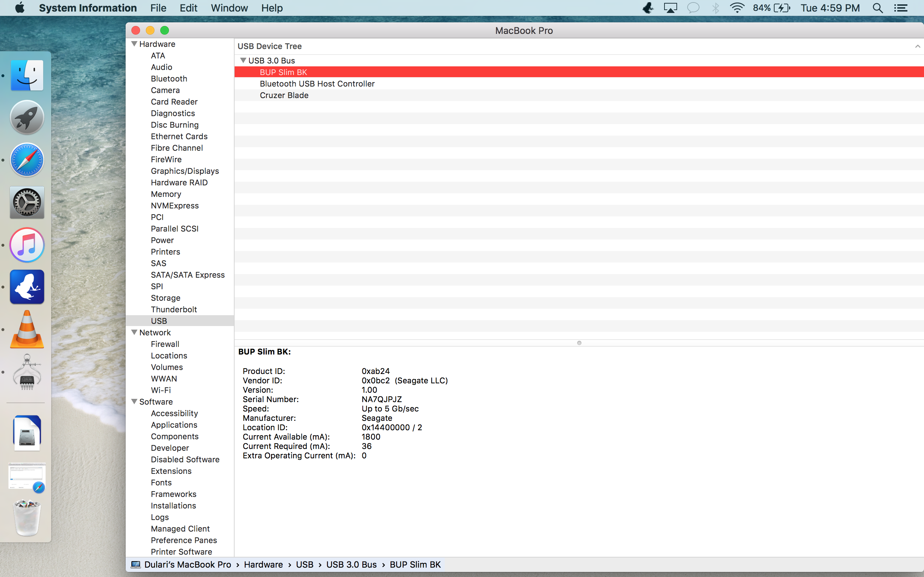Viewport: 924px width, 577px height.
Task: Launch Launchpad rocket icon in Dock
Action: (x=27, y=118)
